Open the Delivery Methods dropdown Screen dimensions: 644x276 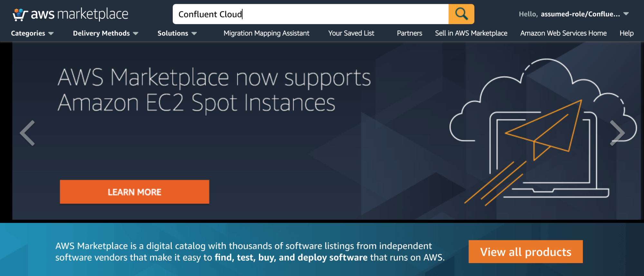[105, 33]
